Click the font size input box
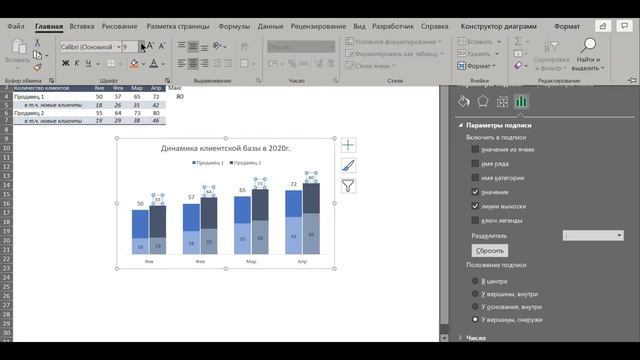Screen dimensions: 640x360 tap(130, 47)
